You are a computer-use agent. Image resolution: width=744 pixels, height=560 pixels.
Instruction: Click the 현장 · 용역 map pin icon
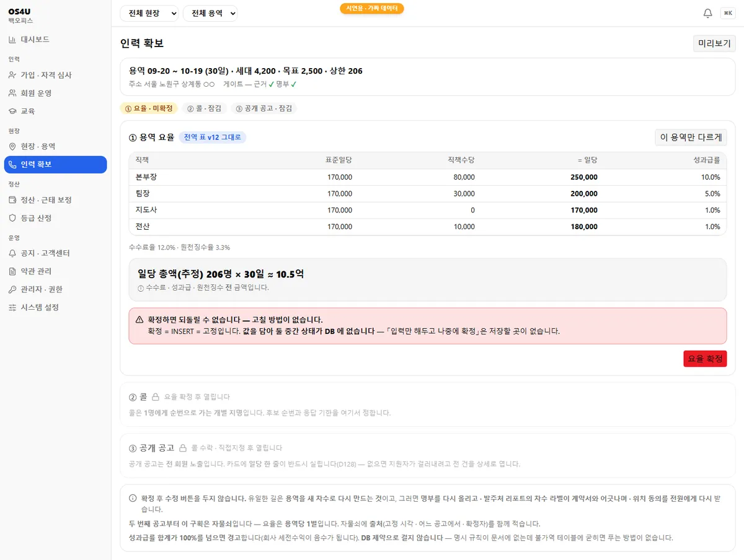[x=12, y=146]
